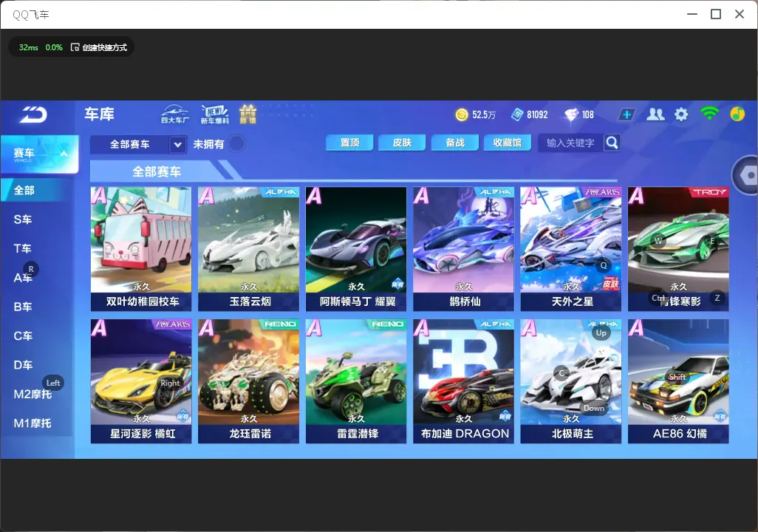This screenshot has height=532, width=758.
Task: Select the 雷霆潜锋 car card
Action: tap(356, 381)
